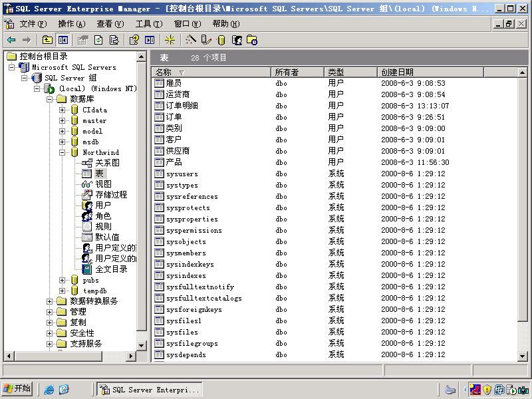Click the New Login user toolbar icon

click(x=237, y=40)
